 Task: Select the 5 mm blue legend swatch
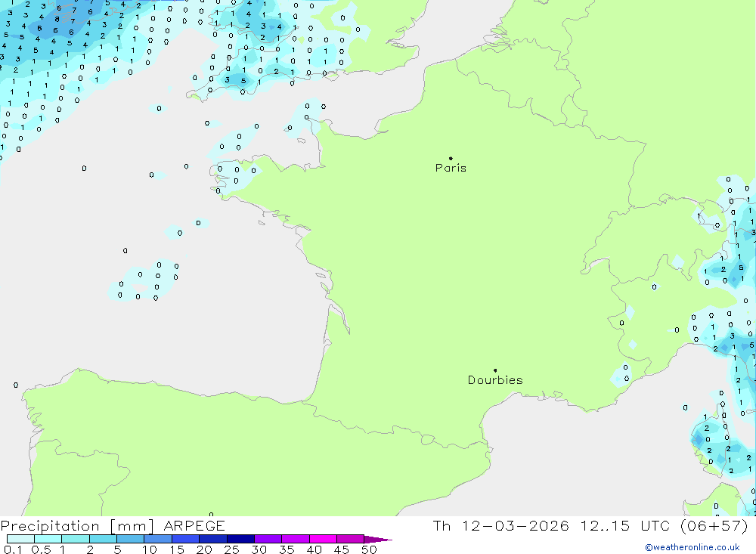131,539
